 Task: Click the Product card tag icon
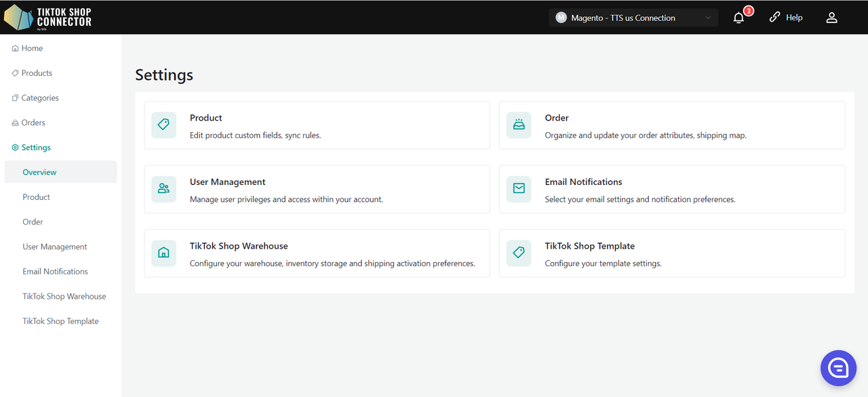(x=163, y=125)
